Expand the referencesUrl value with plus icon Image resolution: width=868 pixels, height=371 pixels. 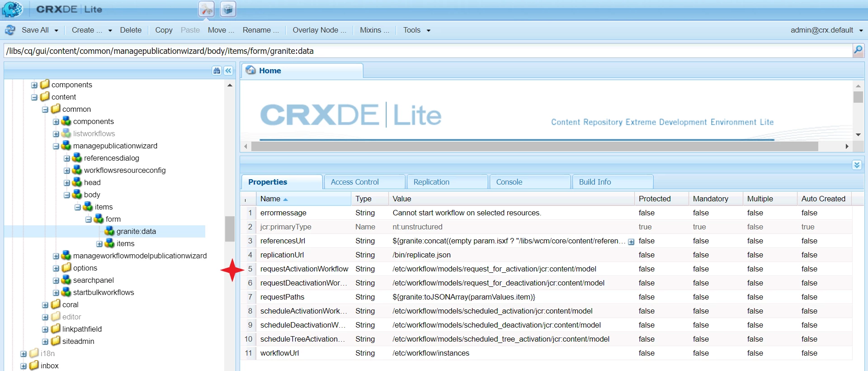pos(631,242)
